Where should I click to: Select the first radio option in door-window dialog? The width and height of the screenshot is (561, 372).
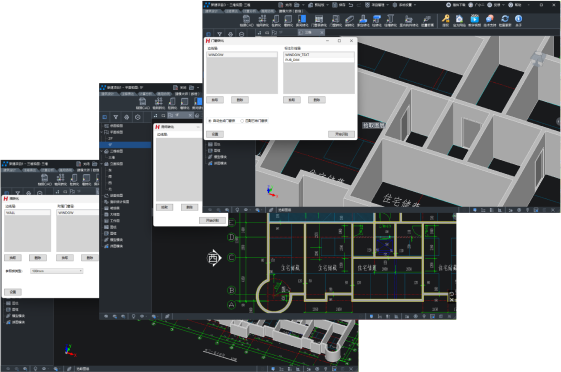[210, 121]
